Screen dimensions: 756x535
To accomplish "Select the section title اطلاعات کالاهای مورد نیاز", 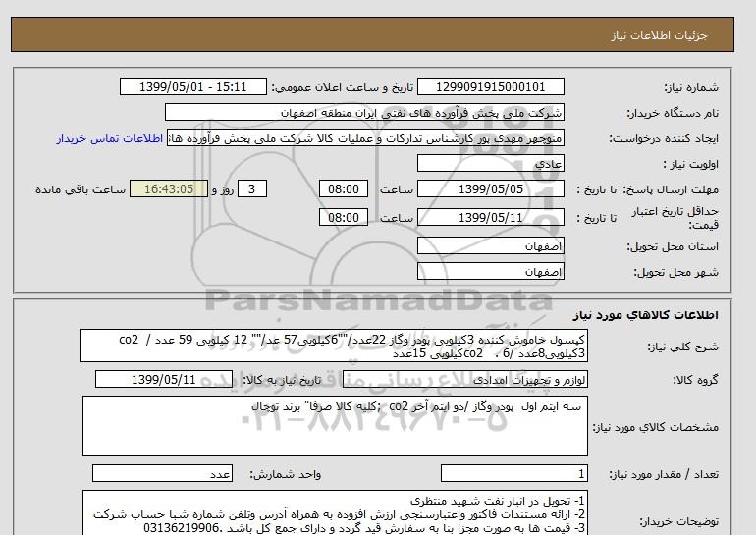I will point(646,315).
